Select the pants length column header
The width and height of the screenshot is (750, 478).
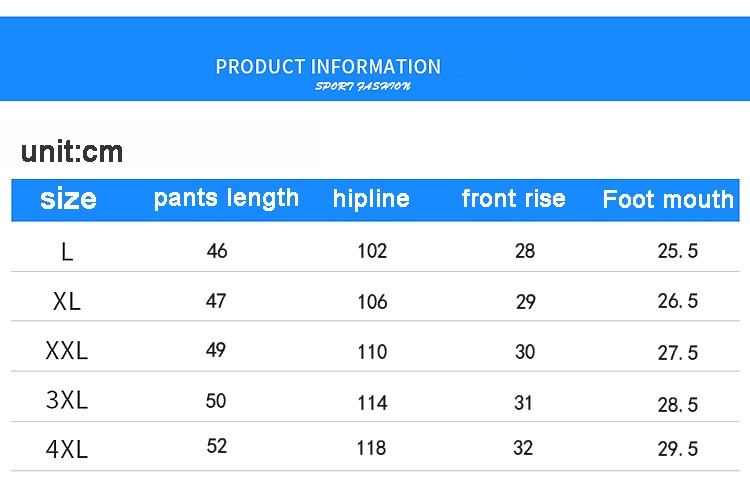point(226,198)
